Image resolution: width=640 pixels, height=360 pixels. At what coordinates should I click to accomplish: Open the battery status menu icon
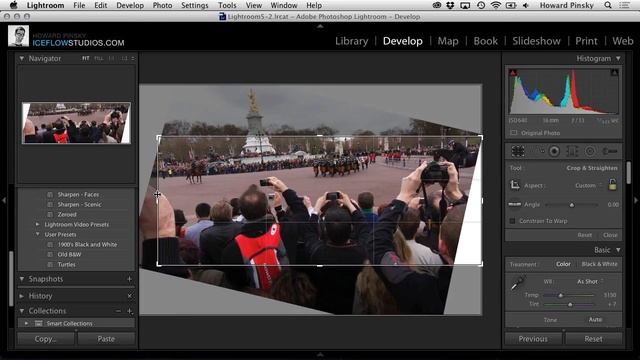[x=511, y=5]
